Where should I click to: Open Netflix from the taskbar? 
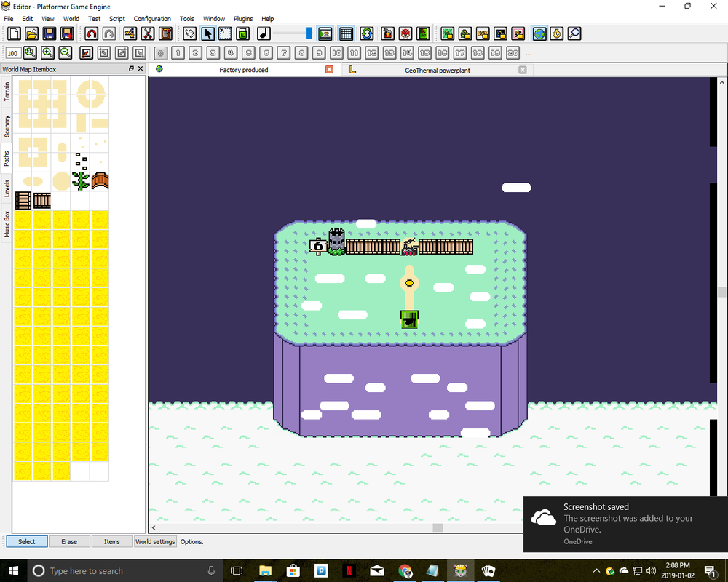tap(349, 571)
